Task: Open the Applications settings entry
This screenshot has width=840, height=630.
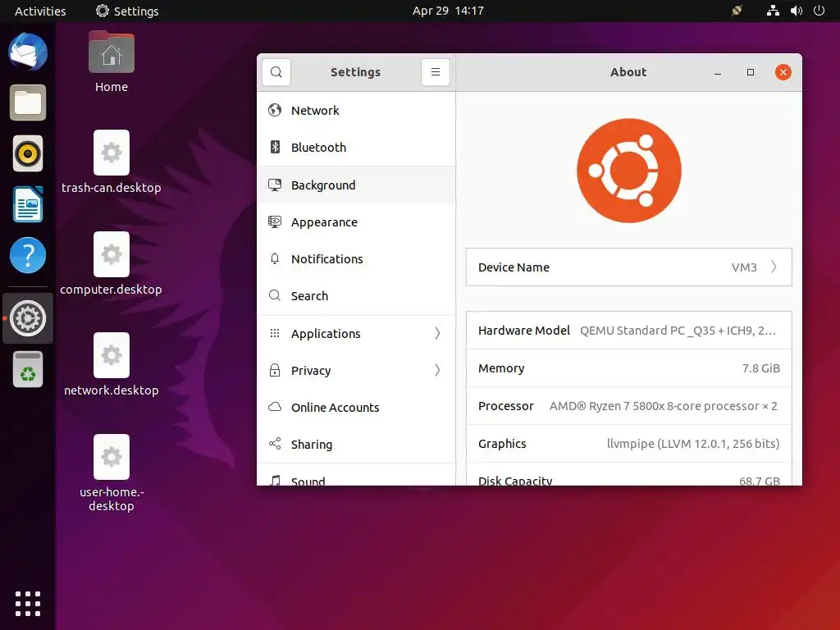Action: 356,333
